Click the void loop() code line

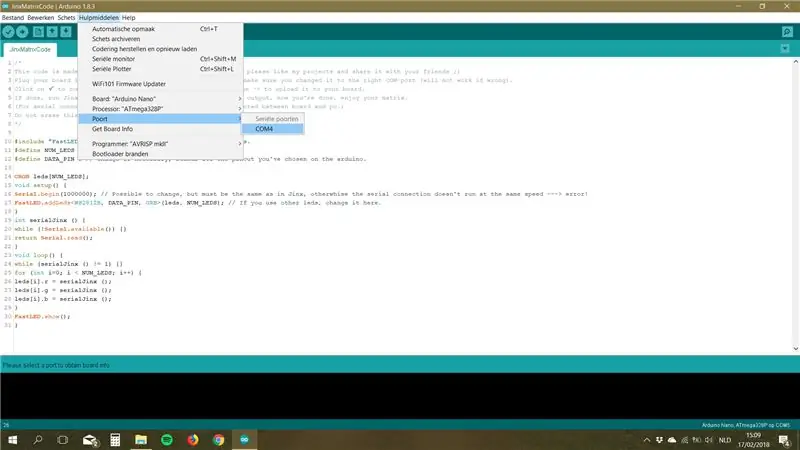click(39, 255)
